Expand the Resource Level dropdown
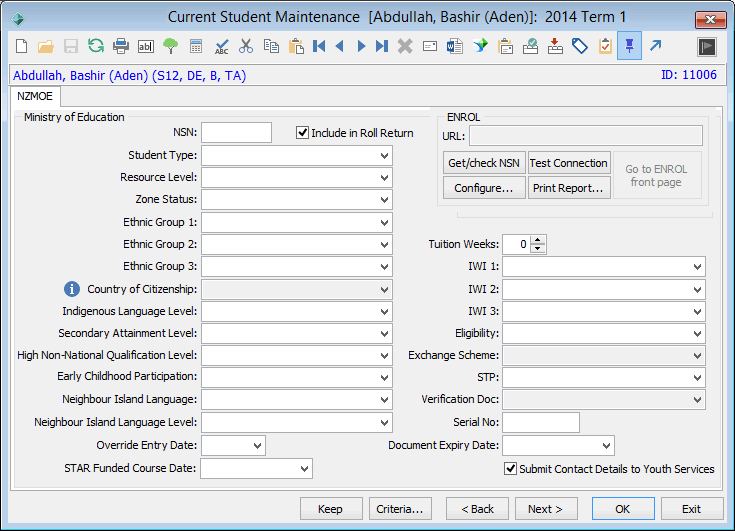The image size is (735, 531). pyautogui.click(x=384, y=178)
